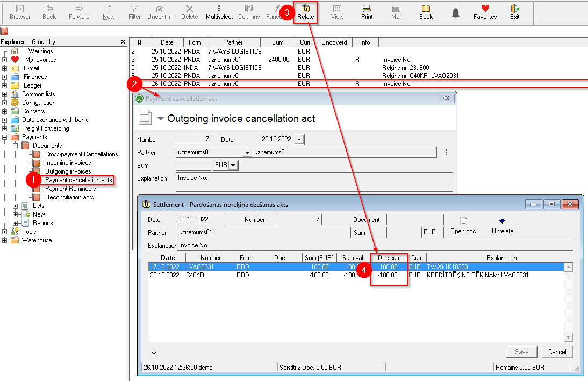Click the Group by tab label
This screenshot has width=588, height=381.
[44, 42]
